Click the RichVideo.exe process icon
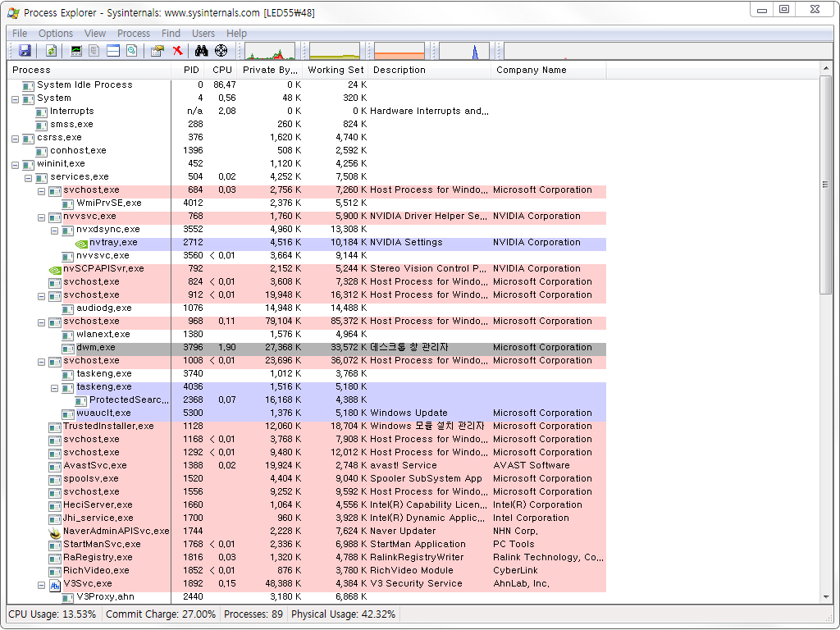The width and height of the screenshot is (840, 630). click(55, 571)
